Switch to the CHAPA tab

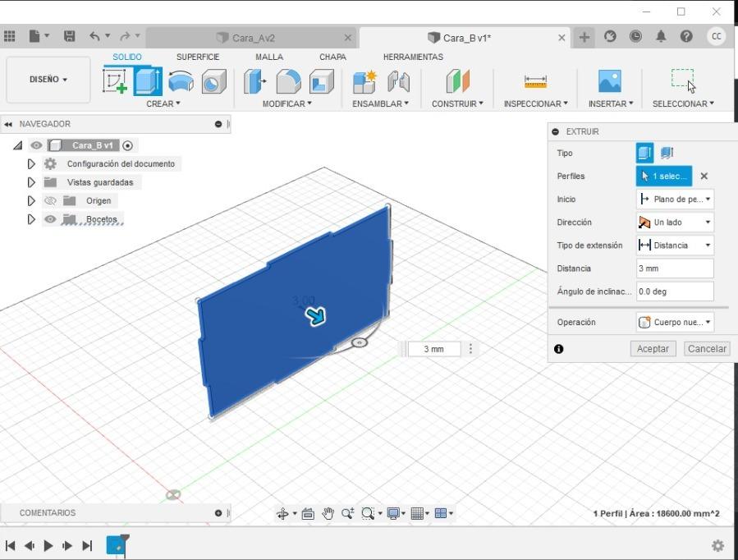332,57
